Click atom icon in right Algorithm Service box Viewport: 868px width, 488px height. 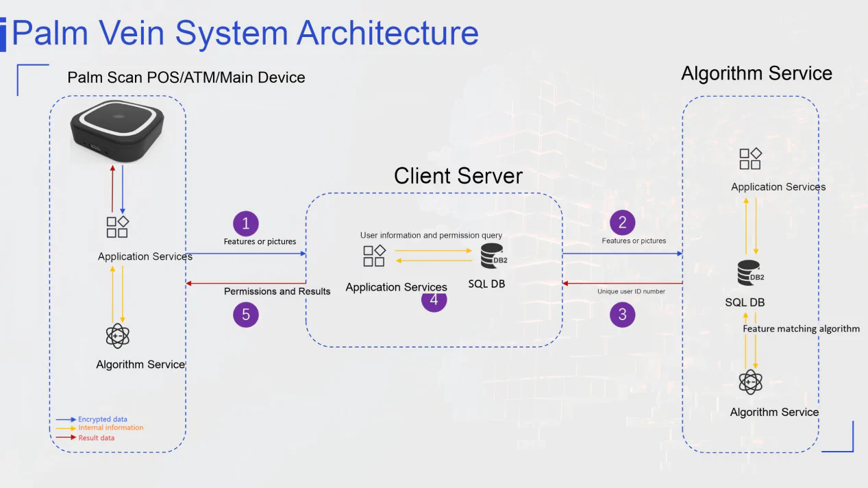point(751,382)
